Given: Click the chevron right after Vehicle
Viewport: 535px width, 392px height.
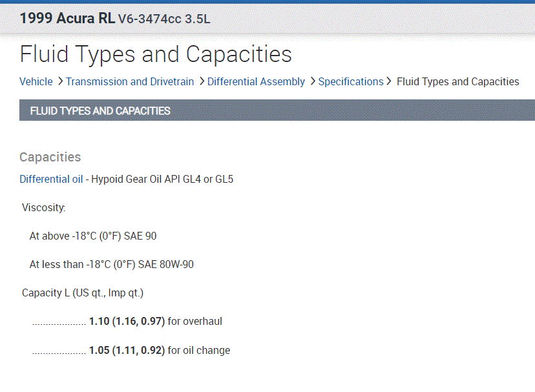Looking at the screenshot, I should 59,82.
